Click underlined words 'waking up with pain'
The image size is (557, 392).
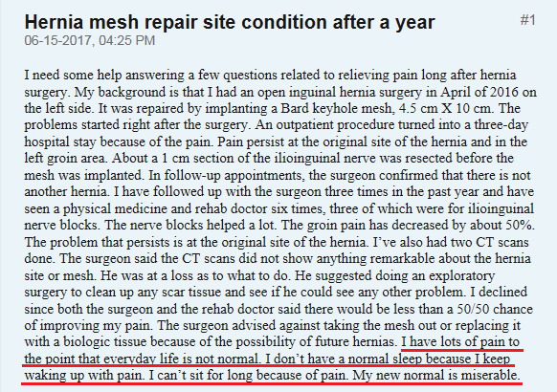pos(85,376)
